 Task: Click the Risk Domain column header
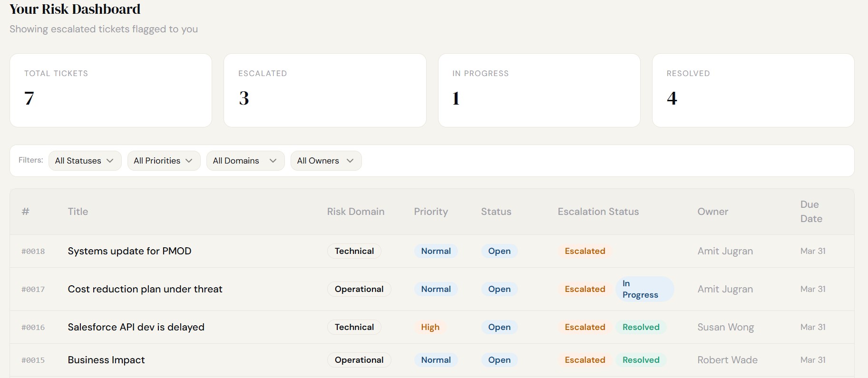356,212
